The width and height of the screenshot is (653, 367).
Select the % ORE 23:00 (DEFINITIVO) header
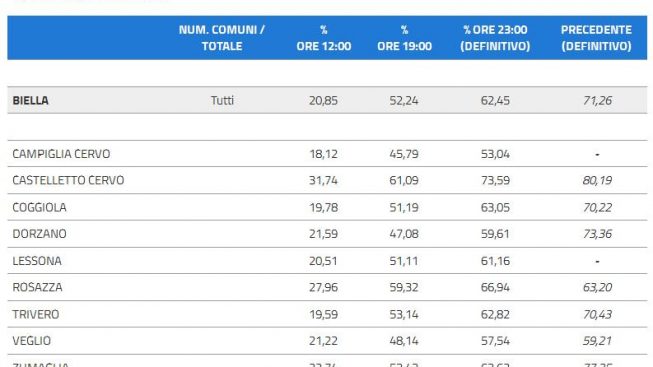coord(495,38)
